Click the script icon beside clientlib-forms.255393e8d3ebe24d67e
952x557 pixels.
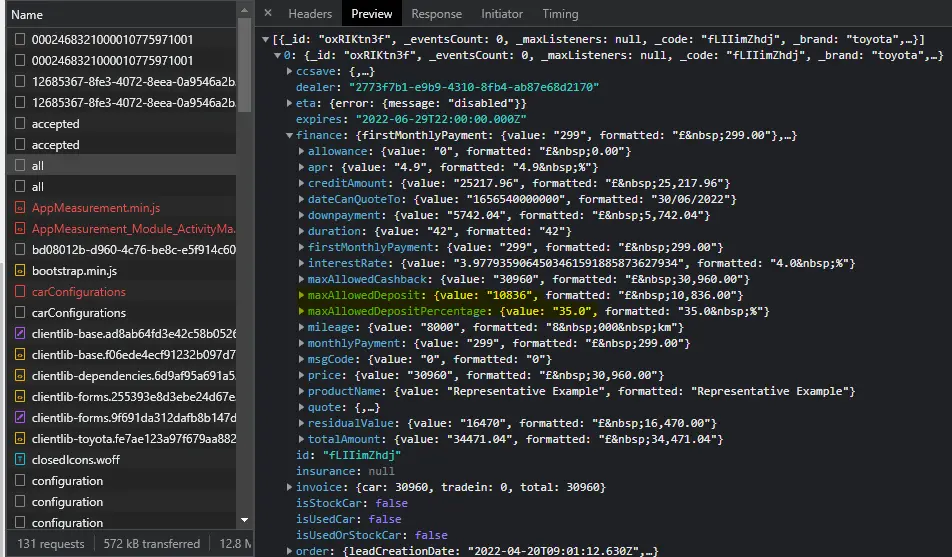[19, 397]
